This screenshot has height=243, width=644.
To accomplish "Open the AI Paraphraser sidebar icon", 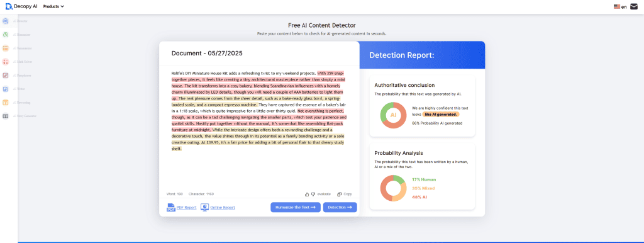I will [x=6, y=76].
